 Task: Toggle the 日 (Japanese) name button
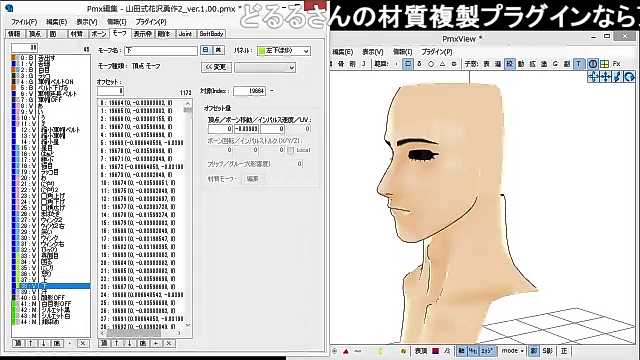tap(205, 50)
